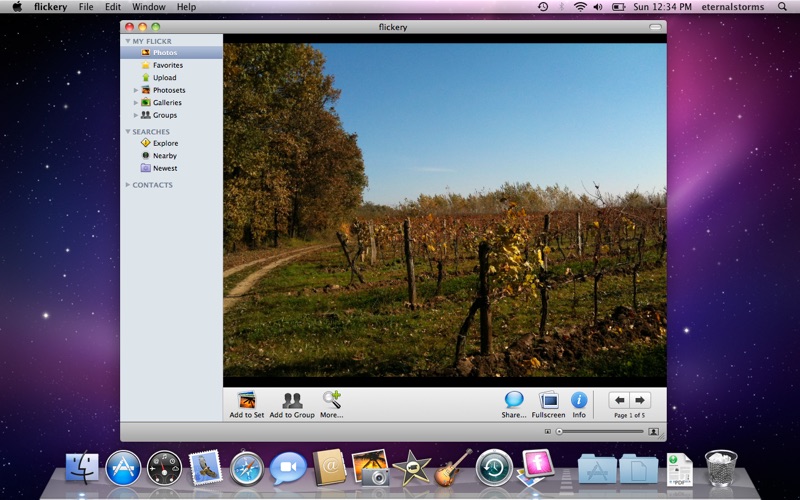Select the Nearby search item
The image size is (800, 500).
click(x=164, y=156)
